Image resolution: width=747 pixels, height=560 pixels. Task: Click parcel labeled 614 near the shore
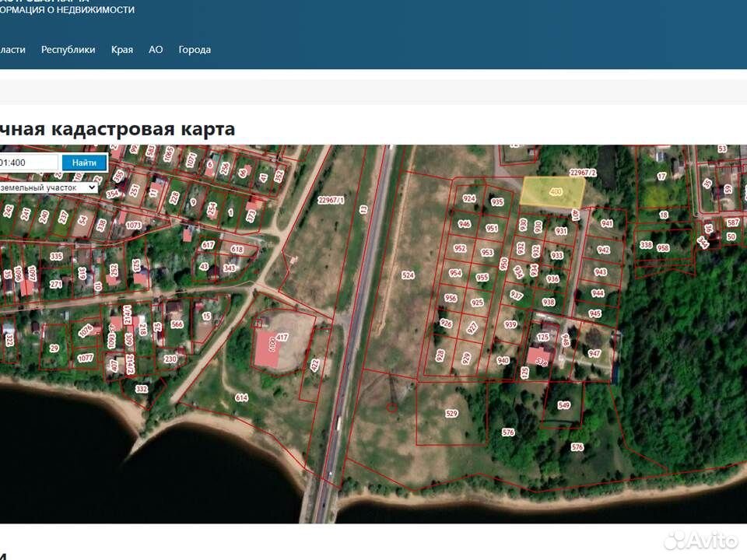[241, 397]
